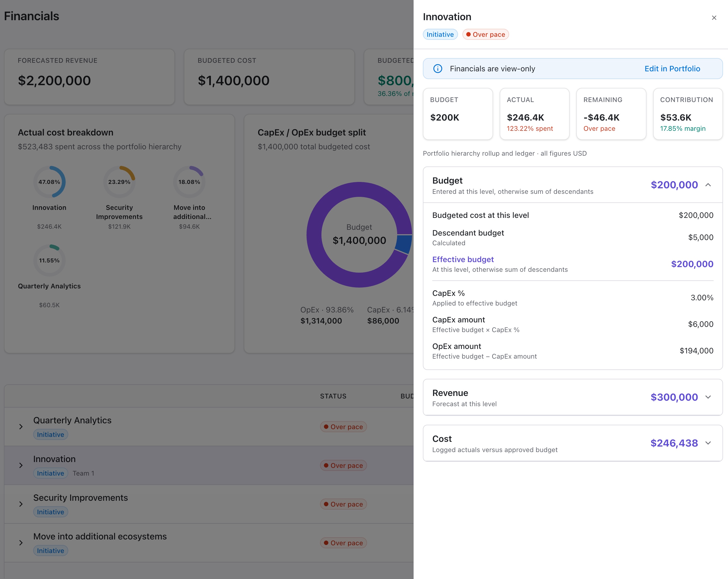Expand the Security Improvements row
Viewport: 728px width, 579px height.
(21, 504)
